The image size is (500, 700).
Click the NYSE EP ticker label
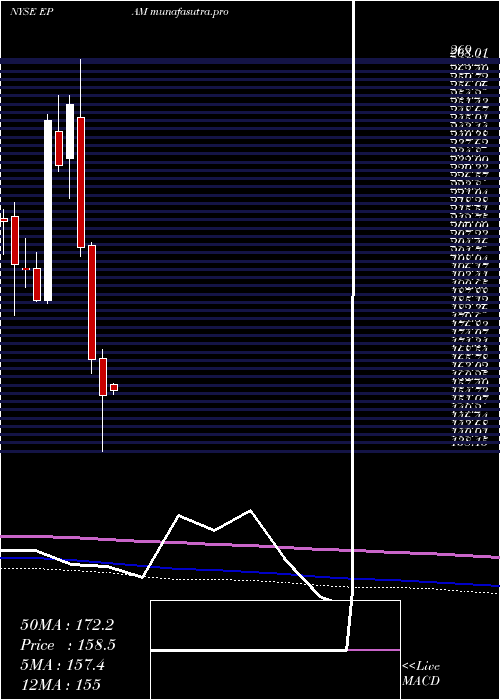tap(30, 12)
